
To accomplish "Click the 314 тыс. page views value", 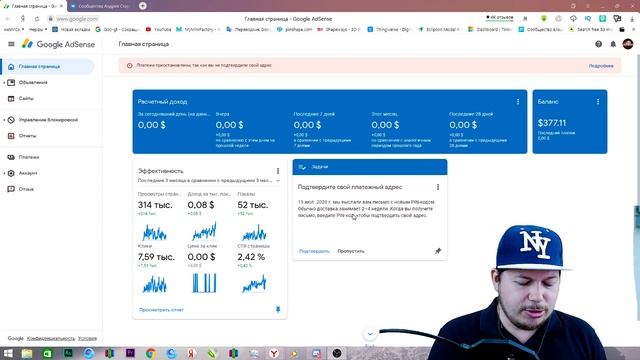I will [155, 205].
